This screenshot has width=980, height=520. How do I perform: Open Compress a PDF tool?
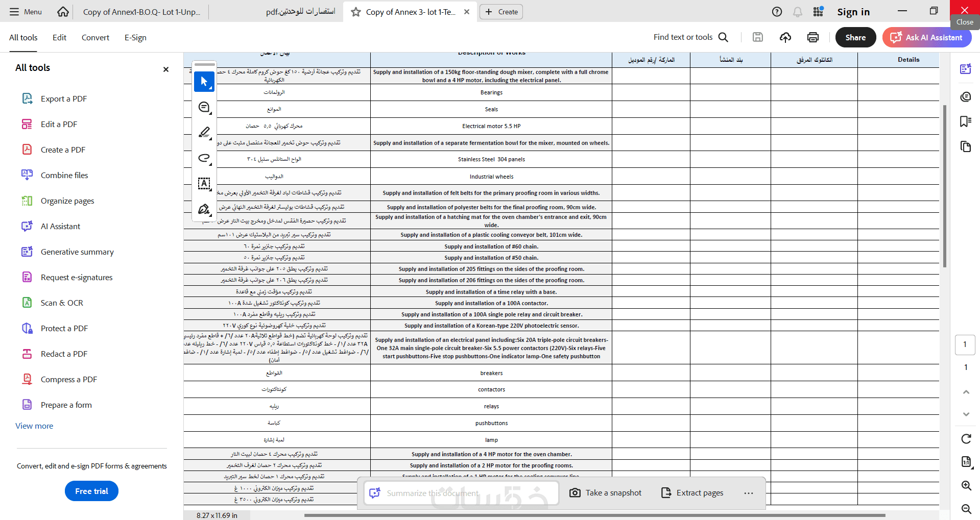tap(59, 379)
